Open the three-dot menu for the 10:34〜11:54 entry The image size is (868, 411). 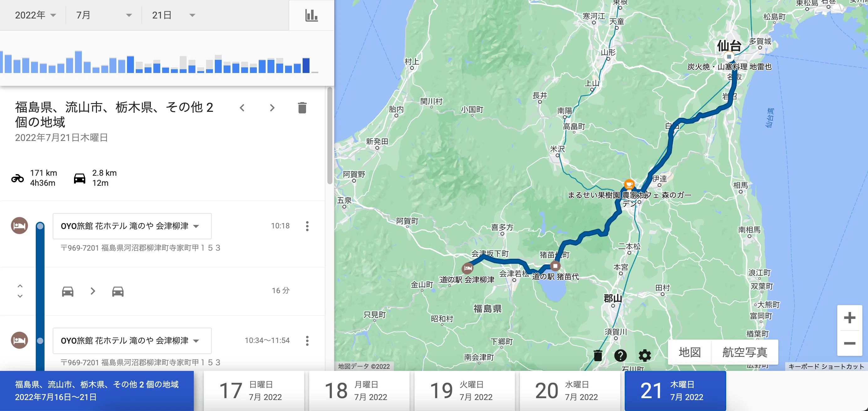click(x=307, y=341)
